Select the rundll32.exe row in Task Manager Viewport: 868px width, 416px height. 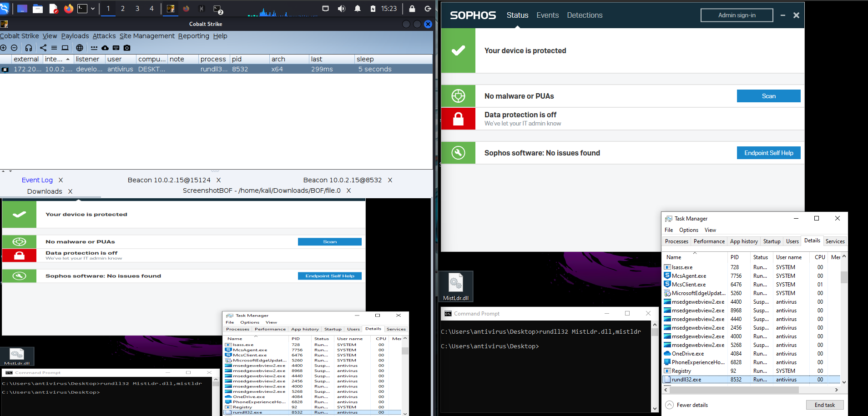click(751, 380)
